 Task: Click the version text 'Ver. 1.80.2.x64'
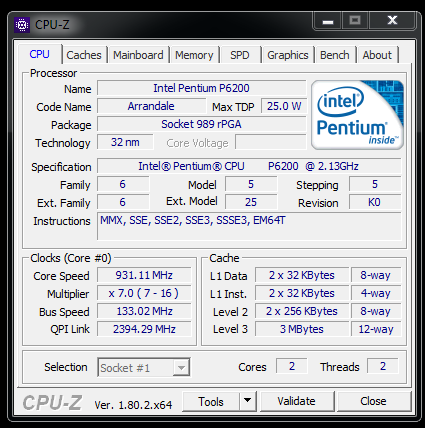[x=133, y=405]
